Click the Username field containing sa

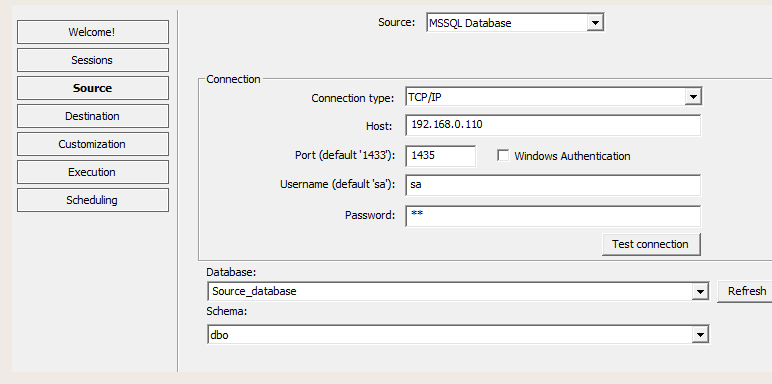pyautogui.click(x=553, y=185)
